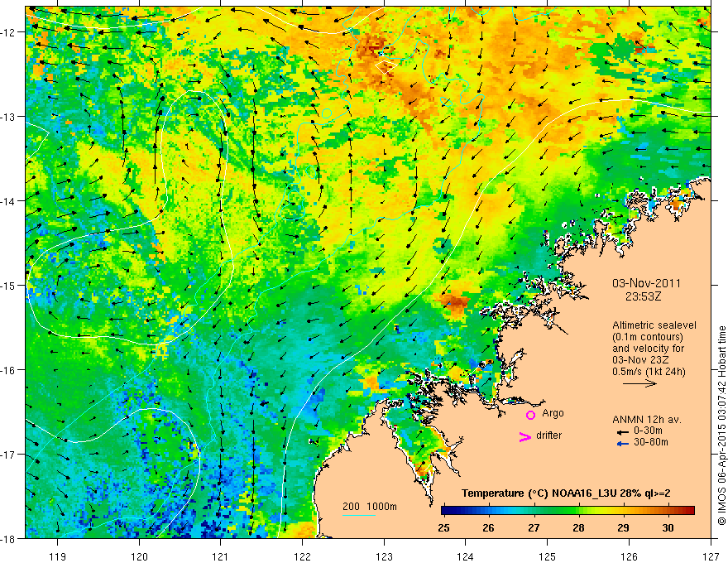728x563 pixels.
Task: Click the magenta drifter chevron legend symbol
Action: pos(525,436)
